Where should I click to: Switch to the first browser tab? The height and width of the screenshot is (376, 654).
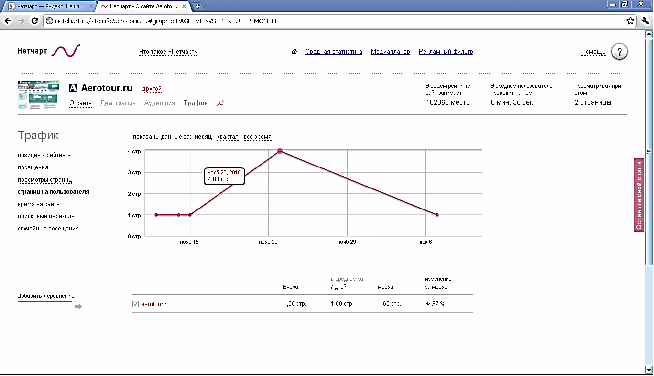pos(49,6)
